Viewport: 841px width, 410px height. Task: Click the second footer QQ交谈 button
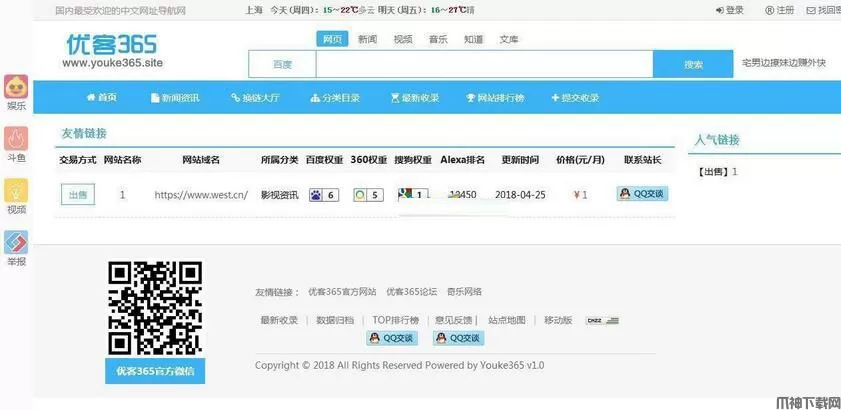click(459, 338)
